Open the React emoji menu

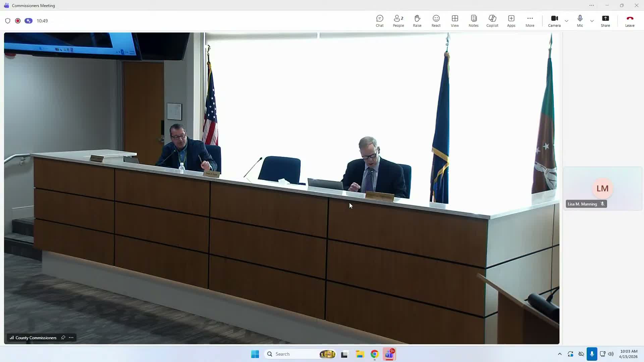(436, 21)
